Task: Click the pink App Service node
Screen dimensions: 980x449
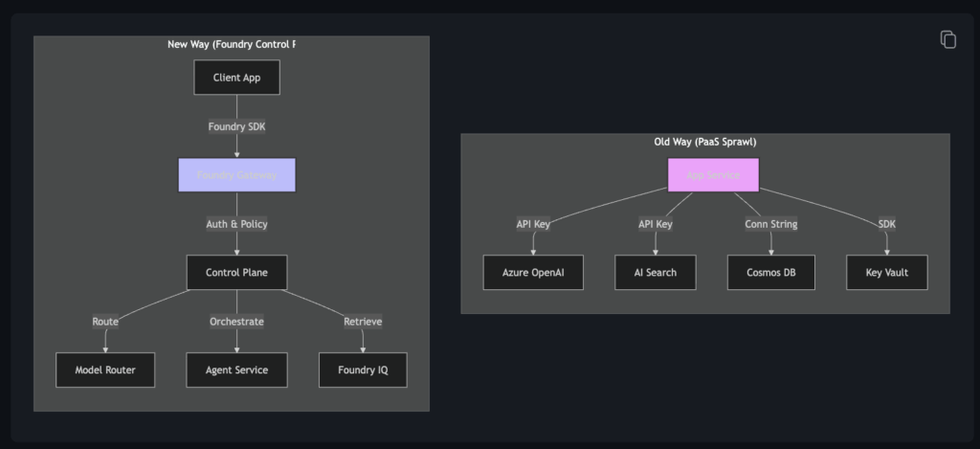Action: 713,175
